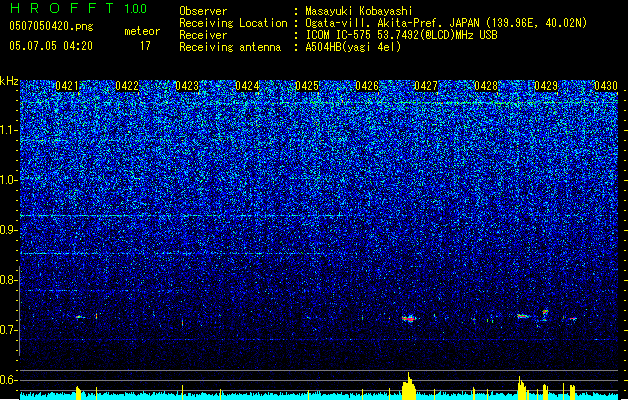Click the Receiving Location label
This screenshot has width=629, height=400.
pyautogui.click(x=233, y=23)
